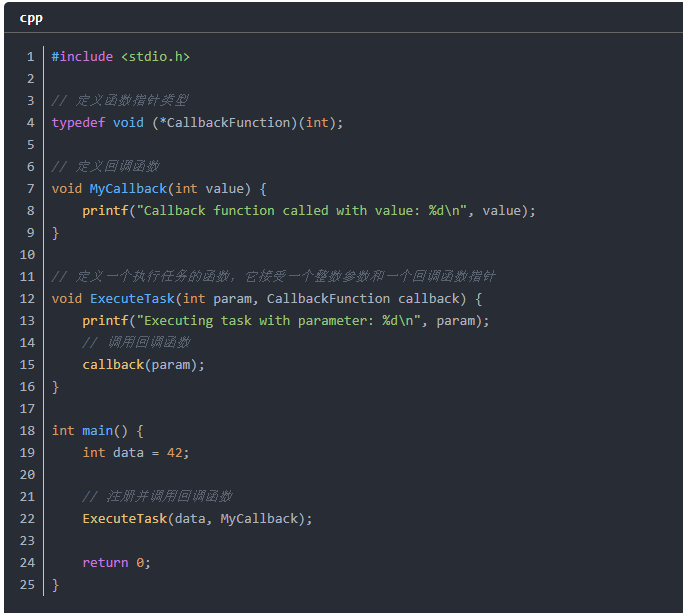Click the comment on line 6

click(x=105, y=166)
